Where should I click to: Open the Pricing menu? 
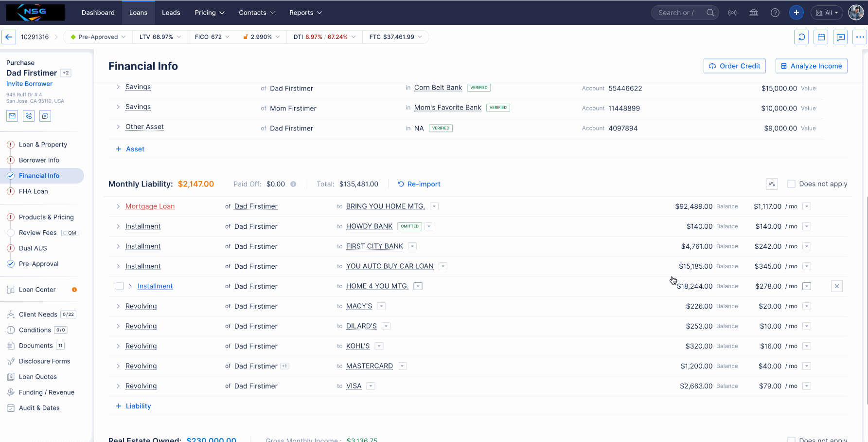coord(210,13)
